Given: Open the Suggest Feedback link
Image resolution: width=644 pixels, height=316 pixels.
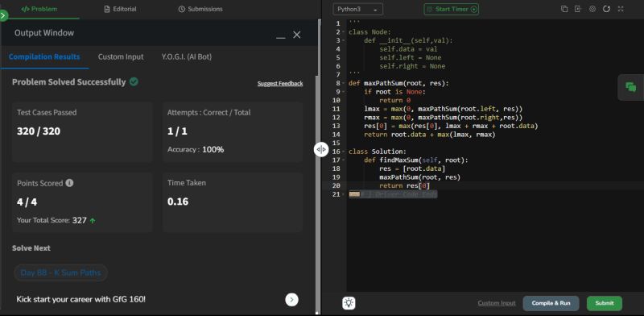Looking at the screenshot, I should (280, 84).
